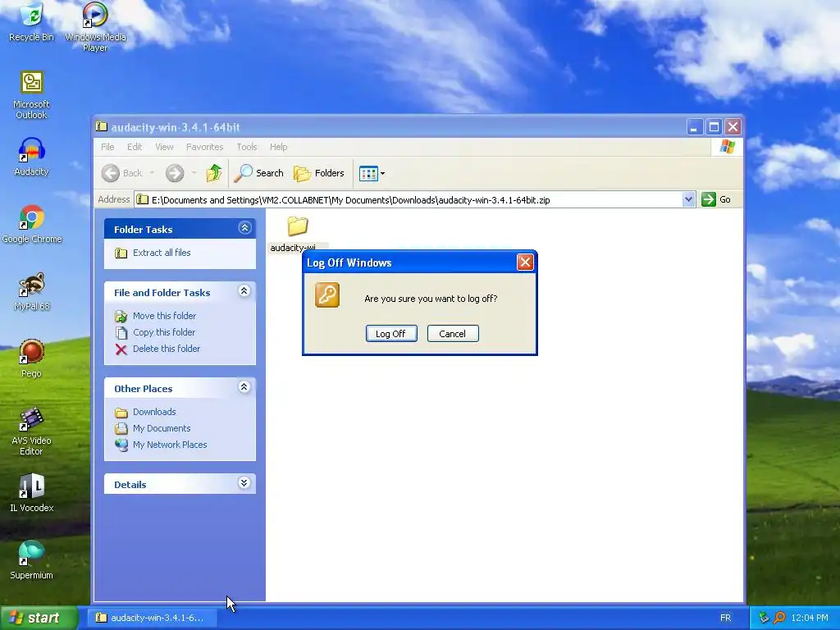Expand the Details panel

[x=244, y=482]
